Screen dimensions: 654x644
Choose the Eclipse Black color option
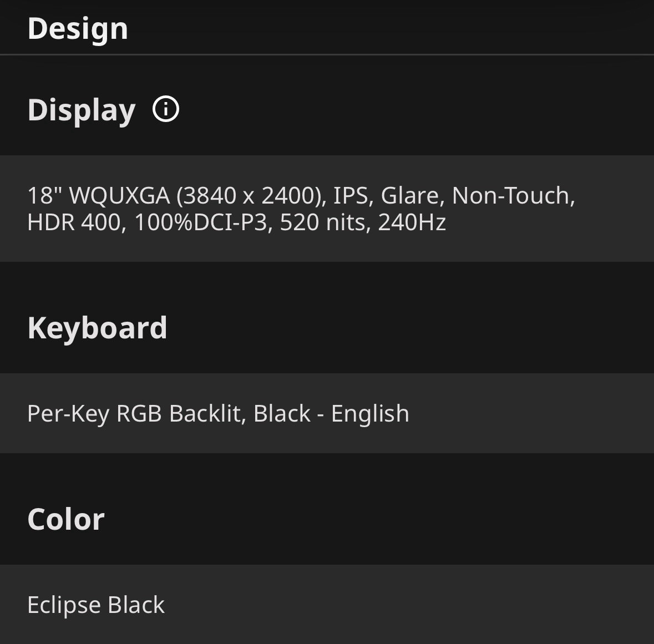[x=327, y=605]
